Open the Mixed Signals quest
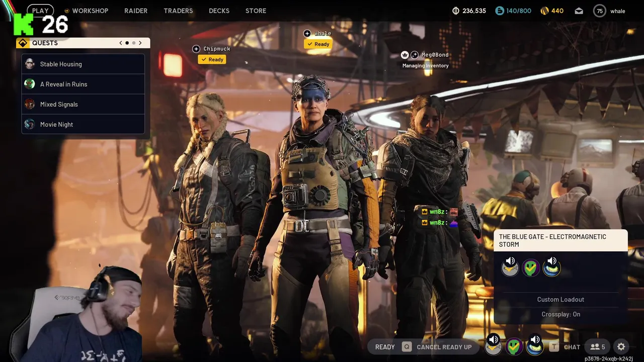644x362 pixels. pos(83,104)
